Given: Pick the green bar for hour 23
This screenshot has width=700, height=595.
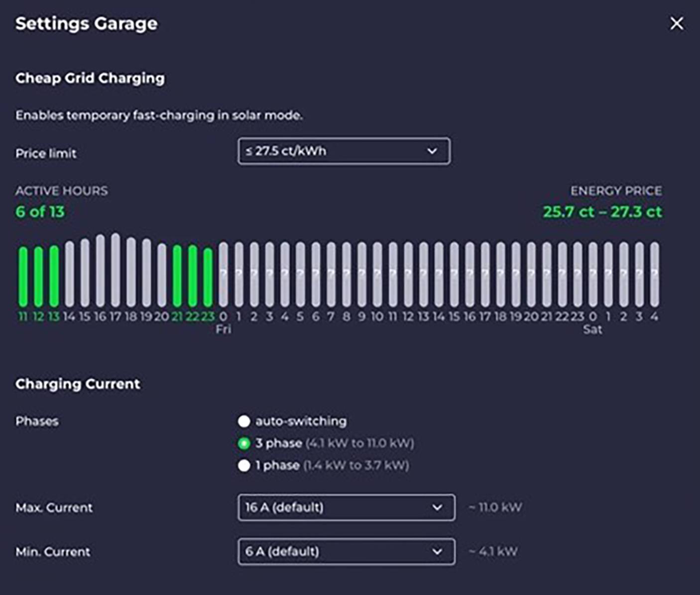Looking at the screenshot, I should (x=208, y=277).
